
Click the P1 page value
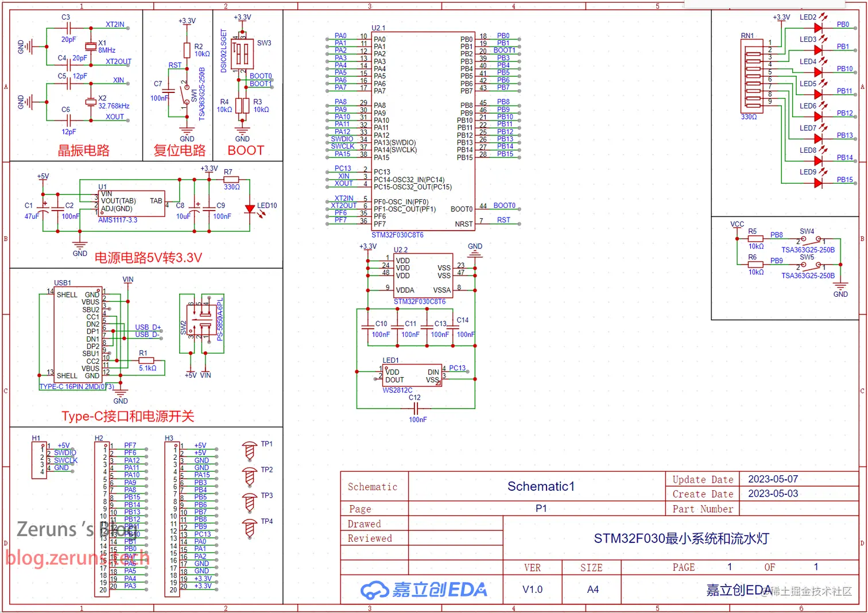coord(541,509)
